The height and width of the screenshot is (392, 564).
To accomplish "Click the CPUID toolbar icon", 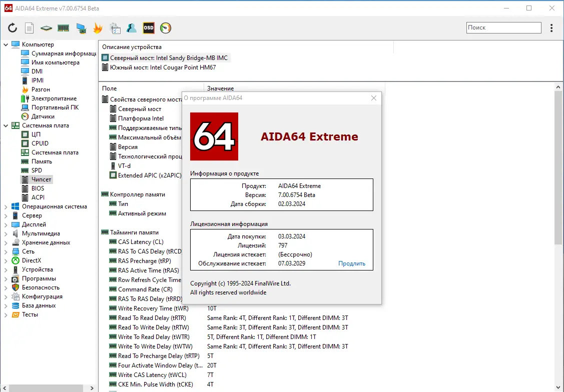I will 46,28.
